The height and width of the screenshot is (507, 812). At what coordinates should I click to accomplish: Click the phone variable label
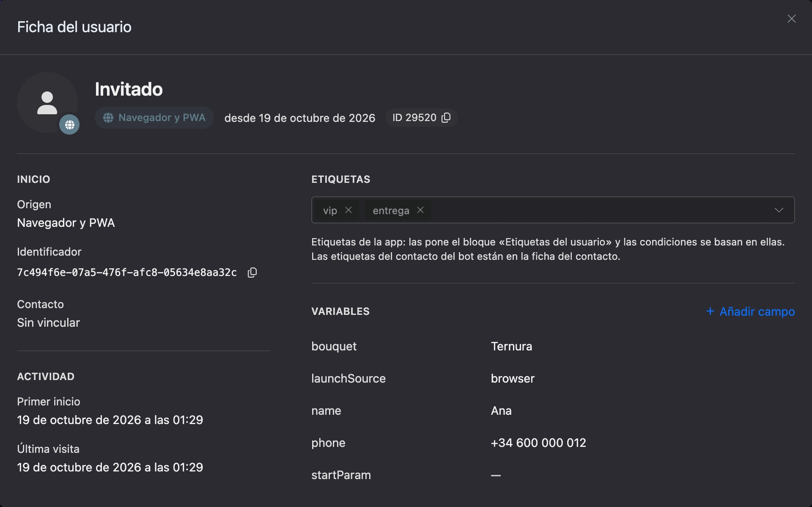coord(328,443)
